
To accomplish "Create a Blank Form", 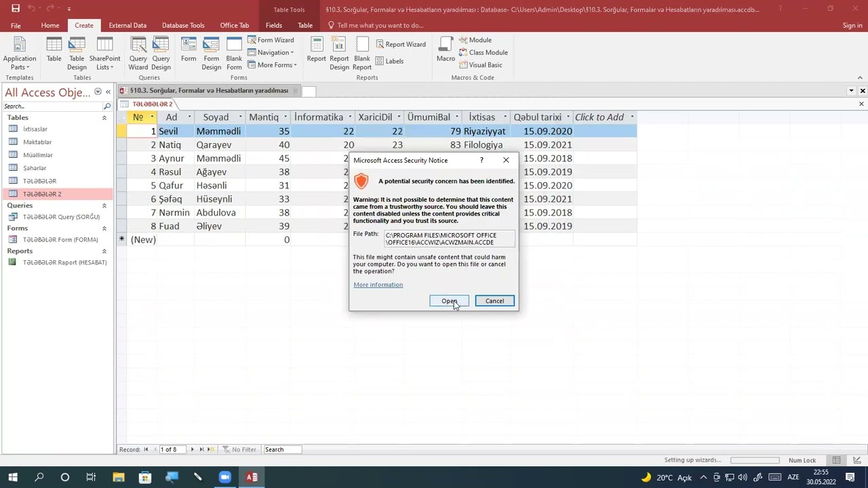I will click(234, 53).
